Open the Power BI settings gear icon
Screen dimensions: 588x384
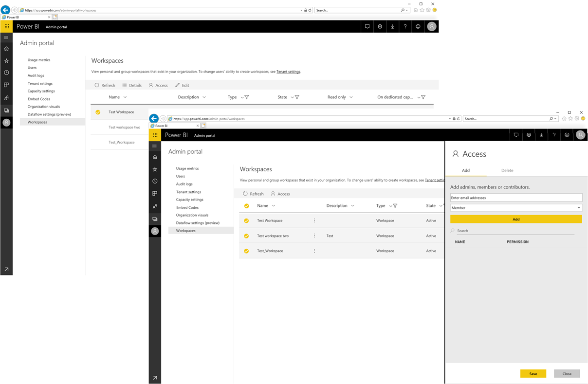(x=529, y=135)
